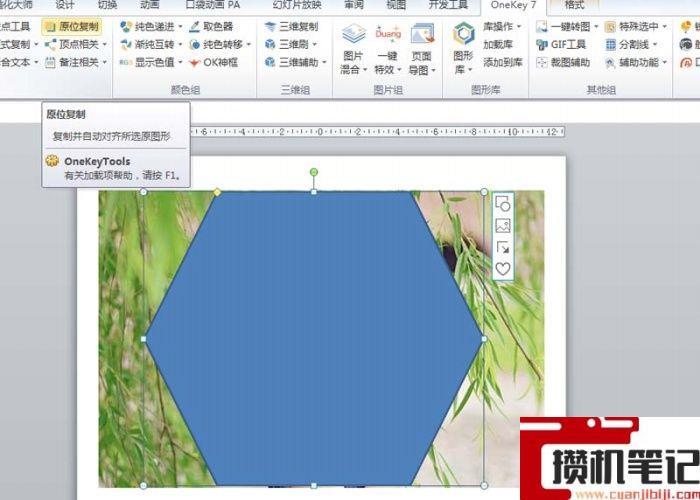Open the 口袋动画 PA tab
Viewport: 700px width, 500px height.
click(x=212, y=5)
